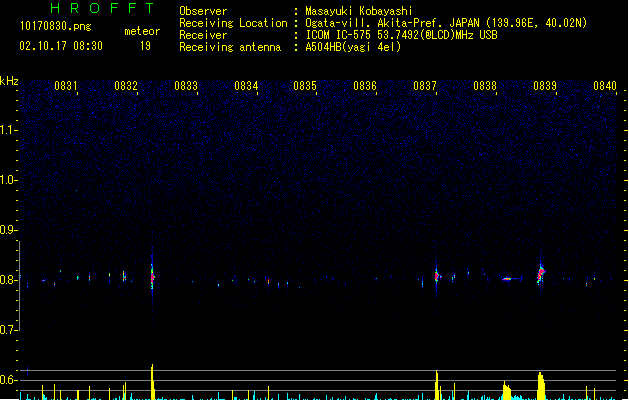Click the tall yellow power spike after 0832
Viewport: 629px width, 400px height.
tap(152, 382)
